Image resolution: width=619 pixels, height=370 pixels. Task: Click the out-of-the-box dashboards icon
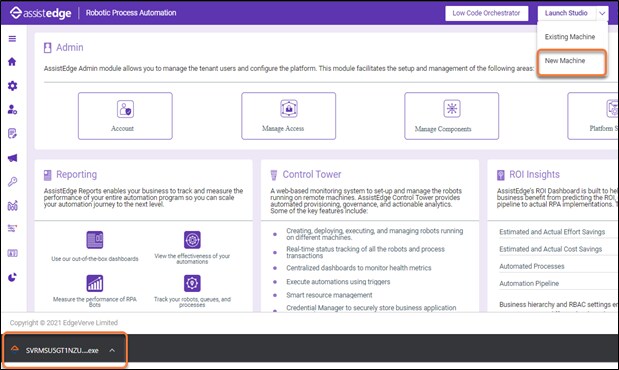pyautogui.click(x=95, y=240)
